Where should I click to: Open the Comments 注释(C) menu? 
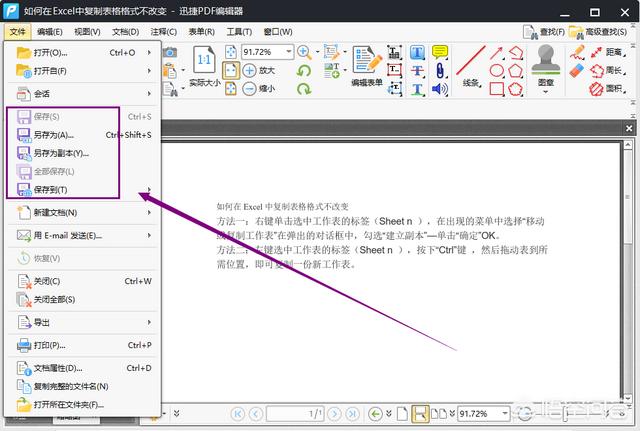click(163, 32)
